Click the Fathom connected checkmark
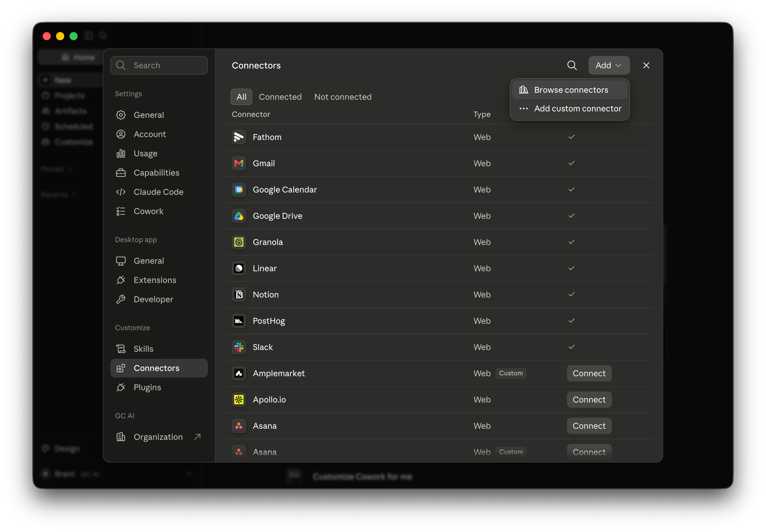Screen dimensions: 766x532 click(x=572, y=137)
